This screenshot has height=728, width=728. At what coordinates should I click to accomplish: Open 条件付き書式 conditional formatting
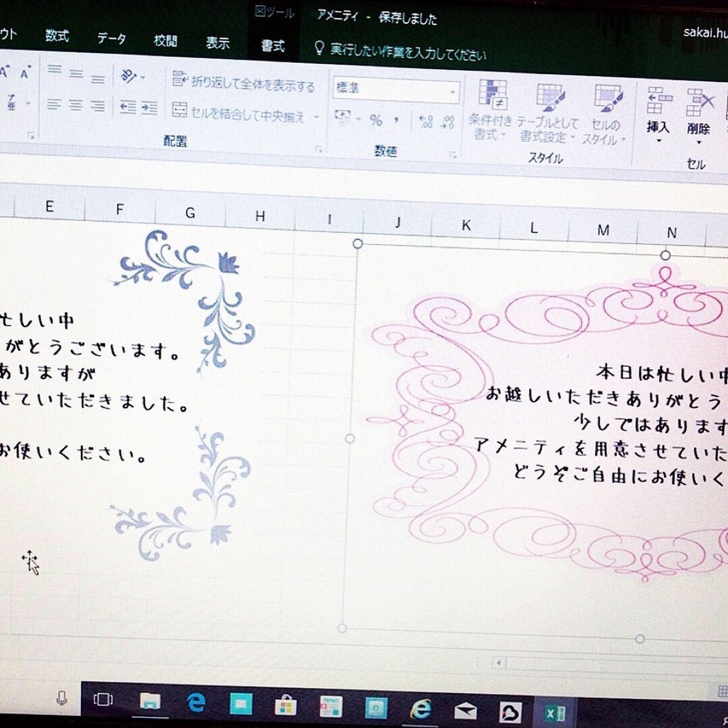coord(491,110)
